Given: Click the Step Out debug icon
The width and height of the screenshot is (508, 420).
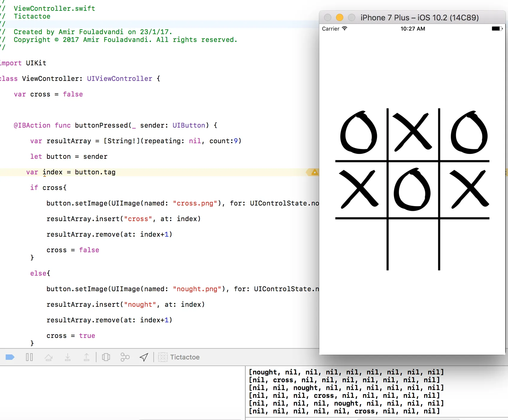Looking at the screenshot, I should click(87, 357).
